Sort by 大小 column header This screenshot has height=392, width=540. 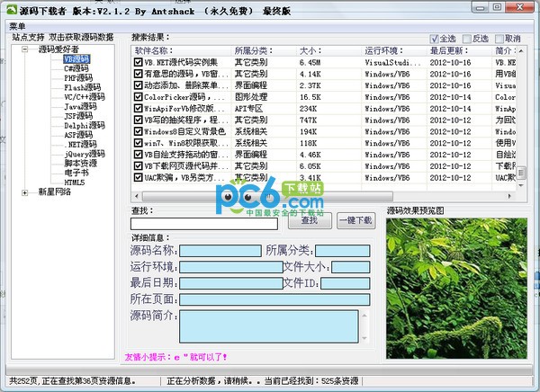(328, 51)
